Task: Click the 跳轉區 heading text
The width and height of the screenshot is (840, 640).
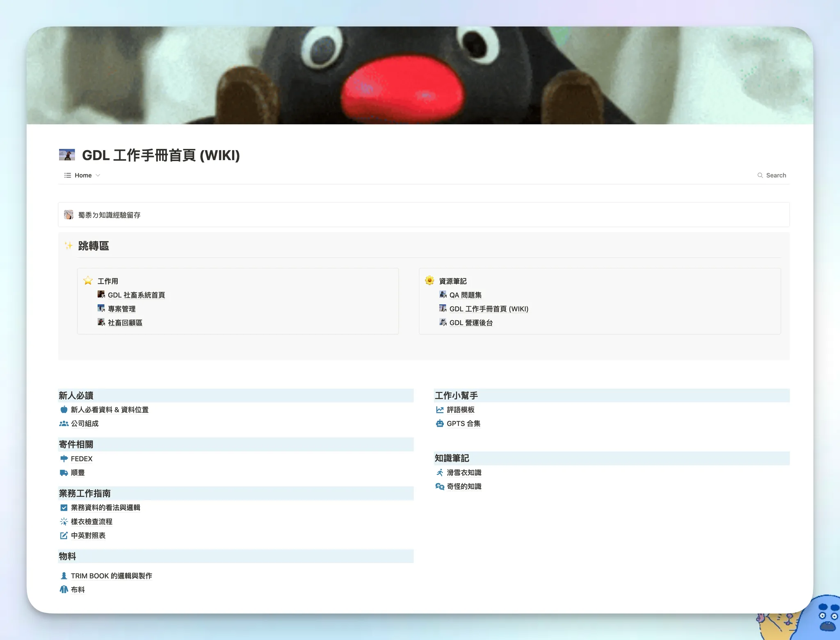Action: [x=94, y=246]
